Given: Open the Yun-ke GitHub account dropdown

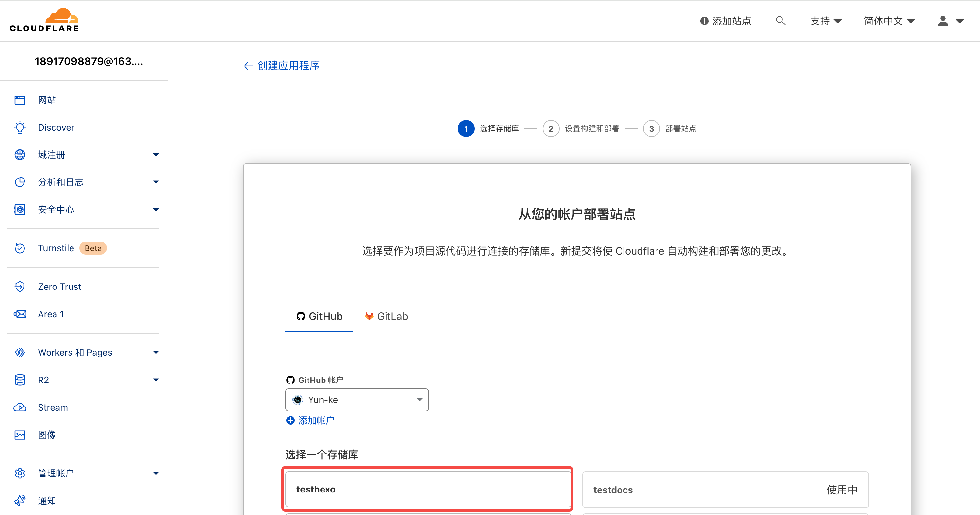Looking at the screenshot, I should coord(356,400).
